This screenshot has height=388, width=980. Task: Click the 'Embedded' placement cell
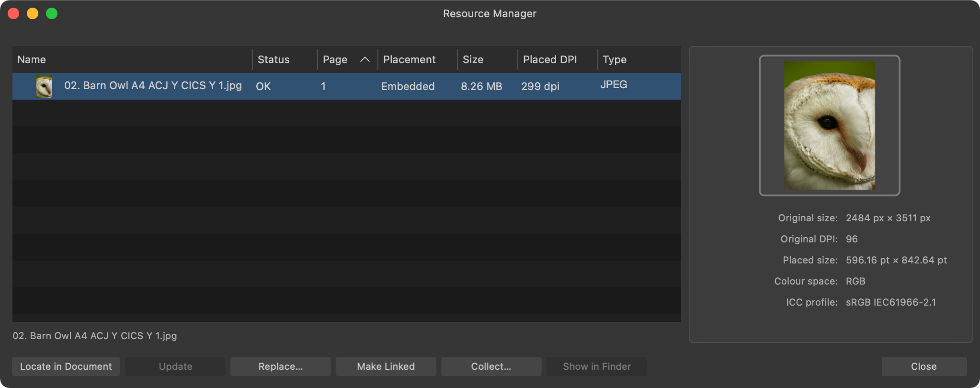click(x=408, y=86)
